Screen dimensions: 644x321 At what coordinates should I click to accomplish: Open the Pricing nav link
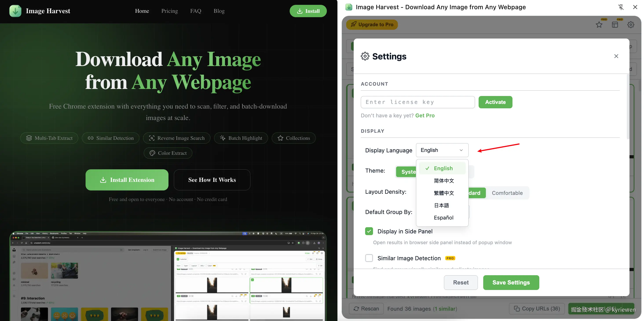(170, 11)
